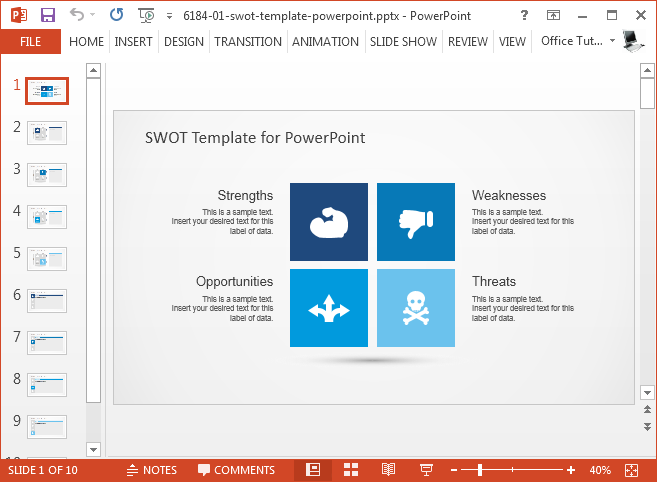Viewport: 657px width, 482px height.
Task: Select slide 9 thumbnail
Action: coord(47,427)
